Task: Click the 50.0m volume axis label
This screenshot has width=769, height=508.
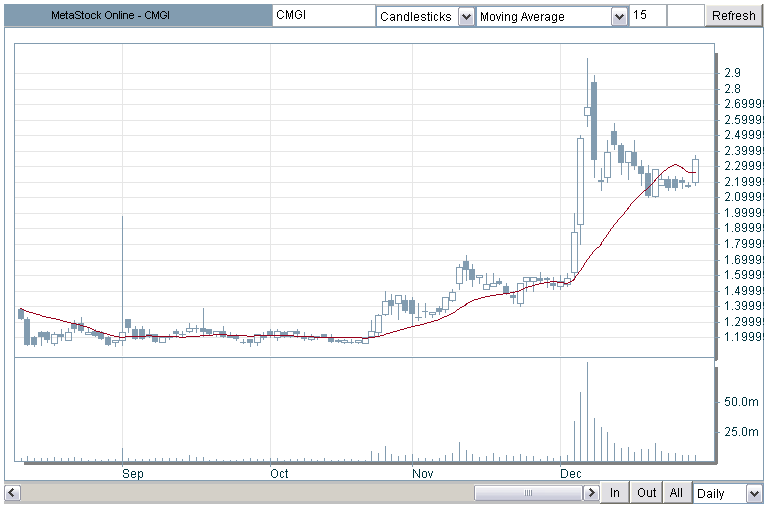Action: 741,402
